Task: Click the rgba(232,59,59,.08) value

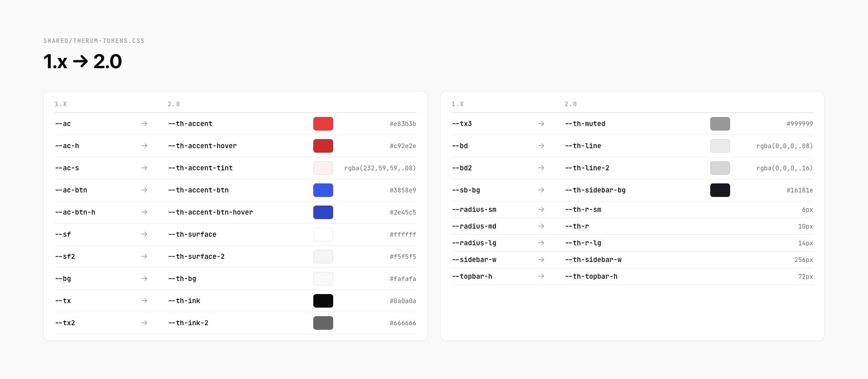Action: coord(380,168)
